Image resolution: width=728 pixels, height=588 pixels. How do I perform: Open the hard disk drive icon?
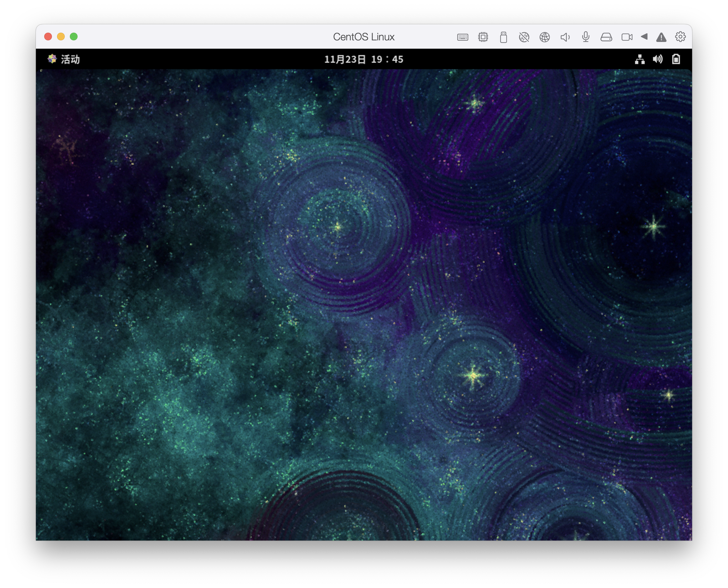pyautogui.click(x=606, y=37)
